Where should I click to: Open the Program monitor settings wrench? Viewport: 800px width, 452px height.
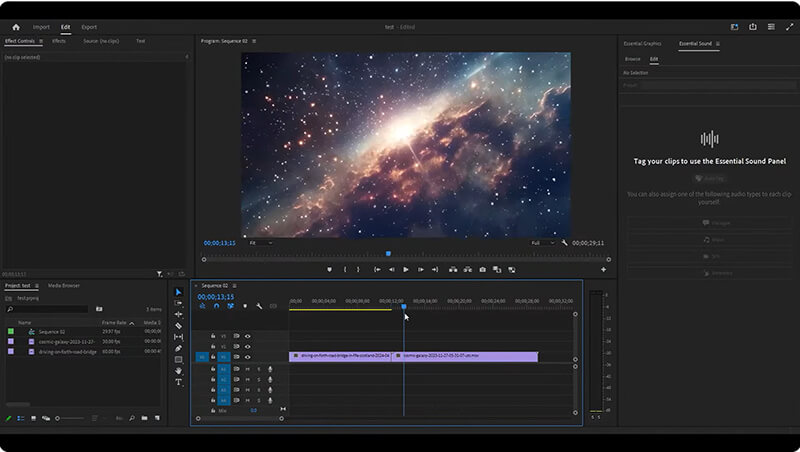564,243
